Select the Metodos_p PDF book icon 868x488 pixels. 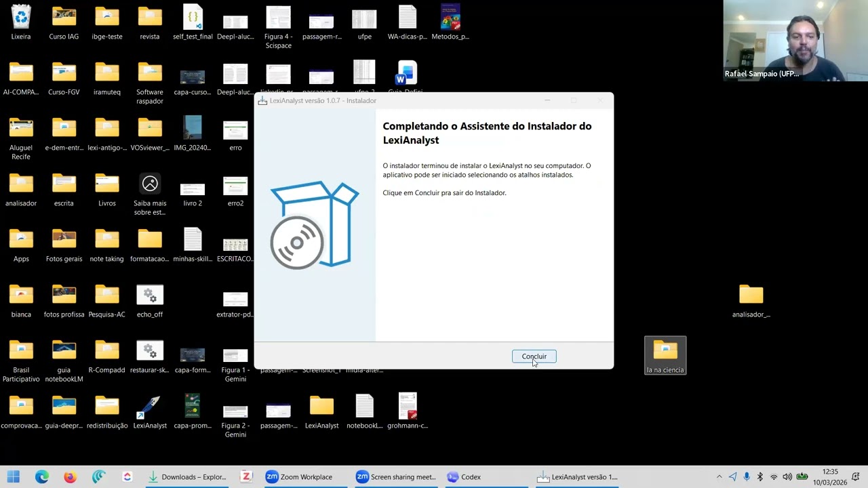pos(450,22)
